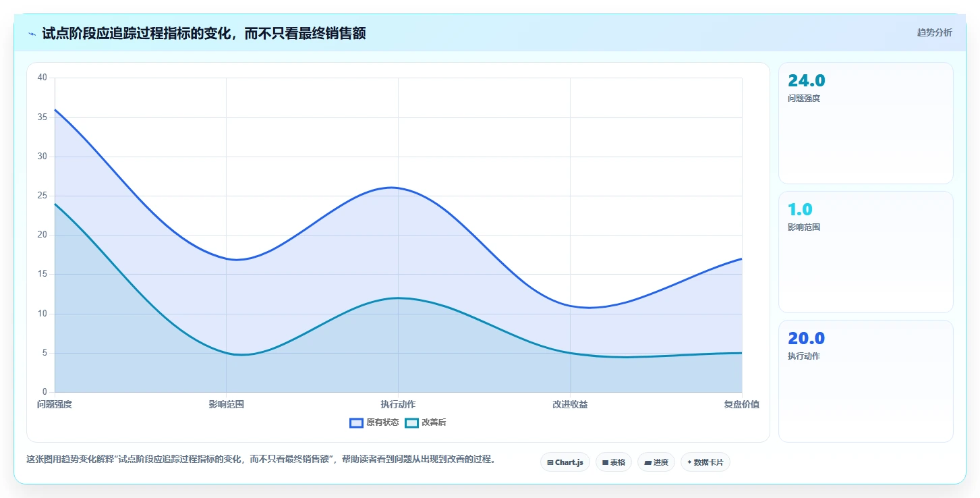Click the 原有状态 legend text
This screenshot has height=498, width=980.
click(x=382, y=423)
